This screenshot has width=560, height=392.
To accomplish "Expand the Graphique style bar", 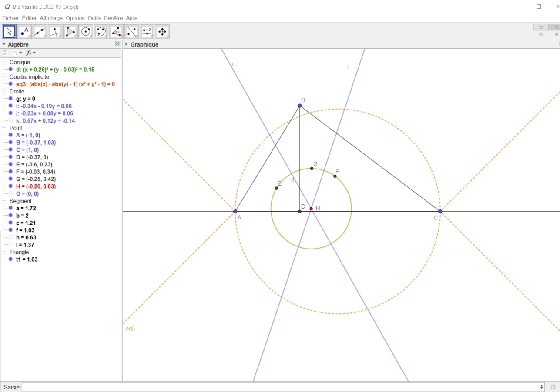I will [126, 44].
